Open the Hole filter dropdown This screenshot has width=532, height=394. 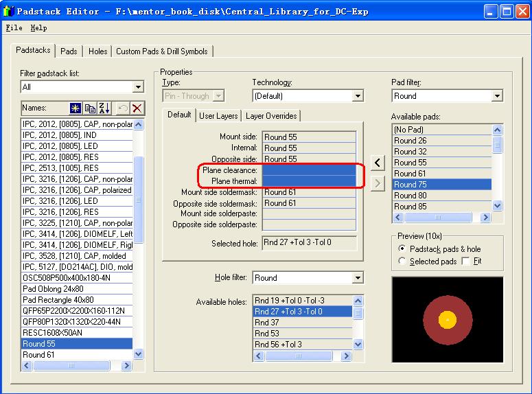click(357, 278)
